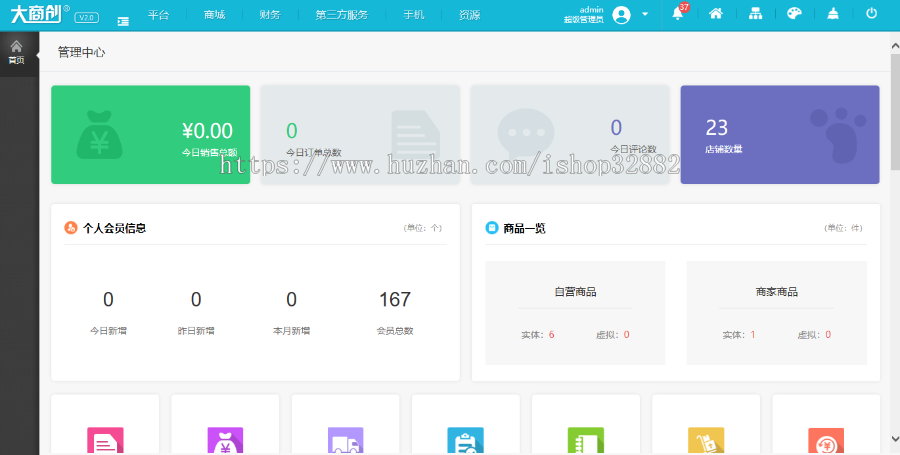This screenshot has height=455, width=900.
Task: Click the lavender delivery truck shortcut icon
Action: (x=346, y=441)
